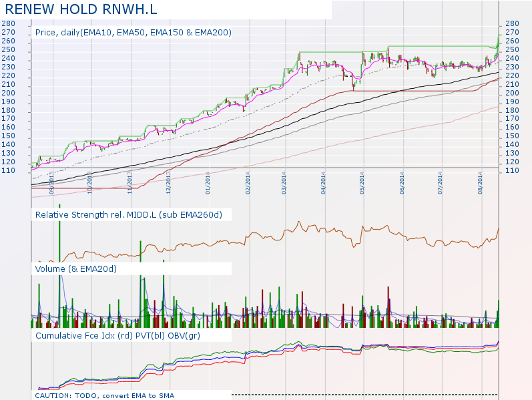Click the dashed line at the chart bottom

point(364,395)
